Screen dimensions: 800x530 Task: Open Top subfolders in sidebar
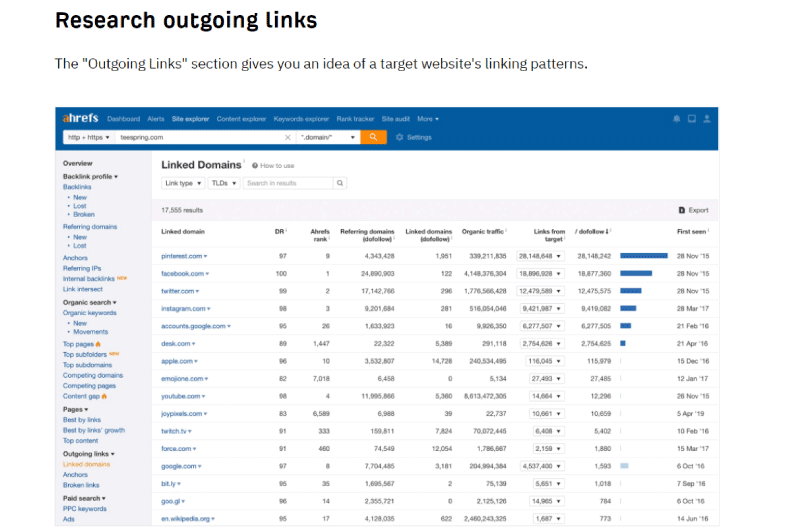coord(85,355)
